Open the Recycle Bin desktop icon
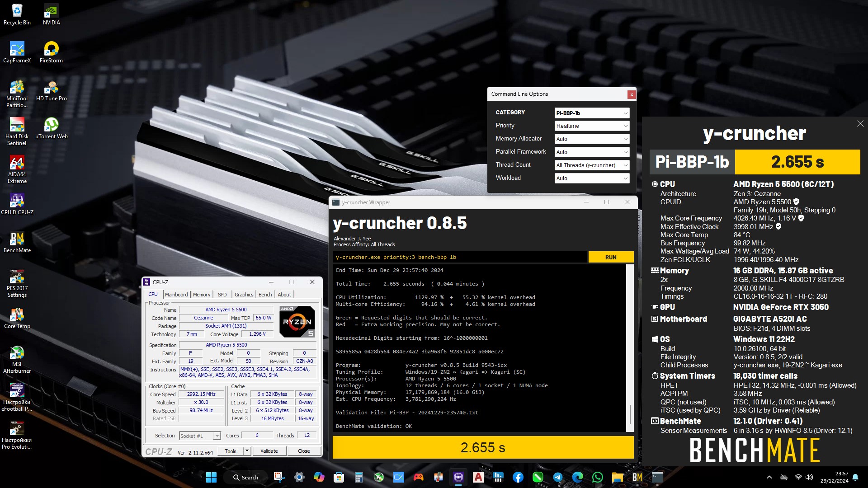Screen dimensions: 868x488 click(17, 14)
